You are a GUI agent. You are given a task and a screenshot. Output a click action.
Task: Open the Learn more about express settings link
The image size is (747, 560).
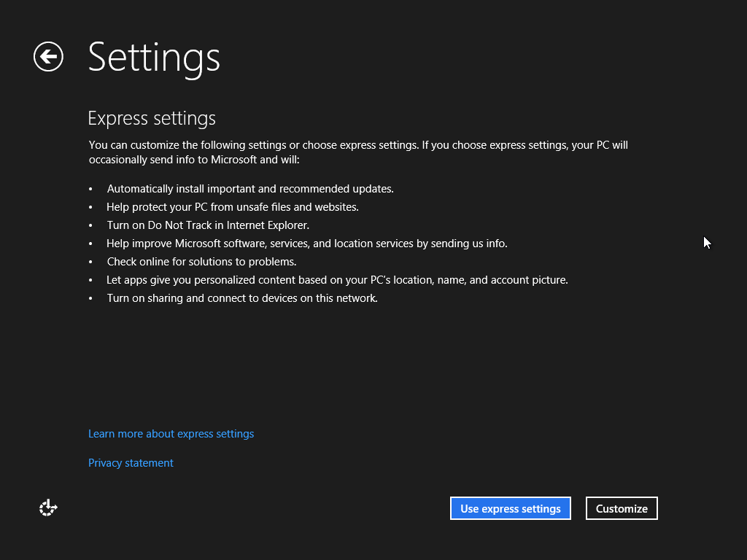click(171, 433)
